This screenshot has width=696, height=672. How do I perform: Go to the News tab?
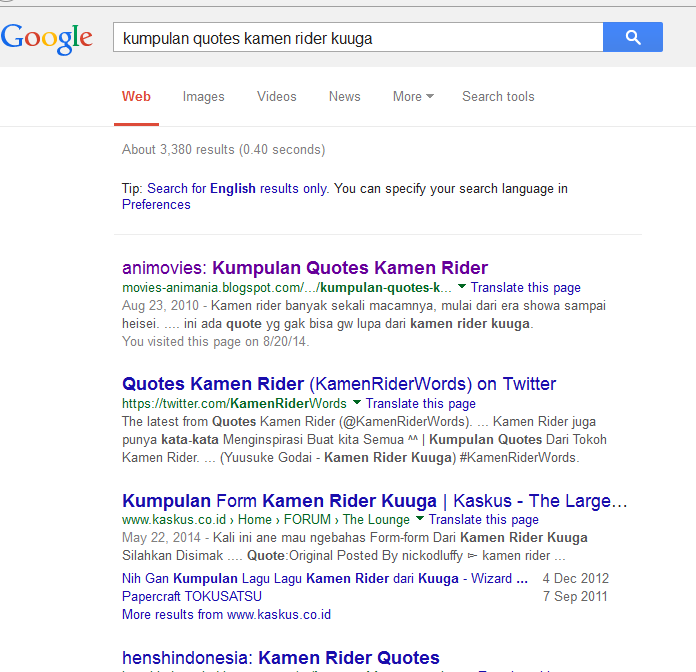pyautogui.click(x=344, y=97)
